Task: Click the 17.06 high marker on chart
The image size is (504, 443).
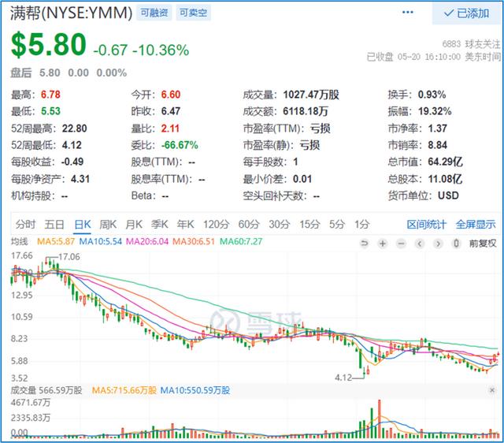Action: (x=69, y=257)
